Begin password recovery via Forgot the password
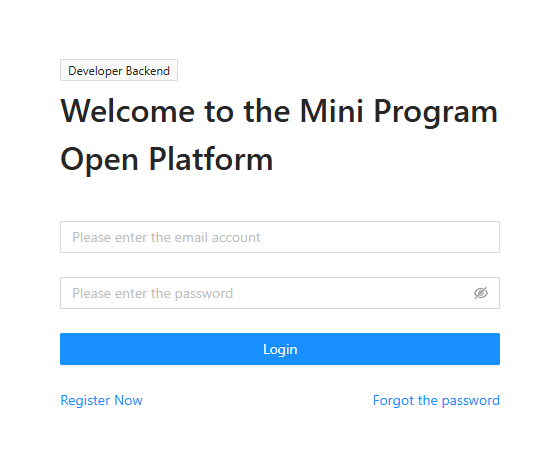 (x=436, y=400)
